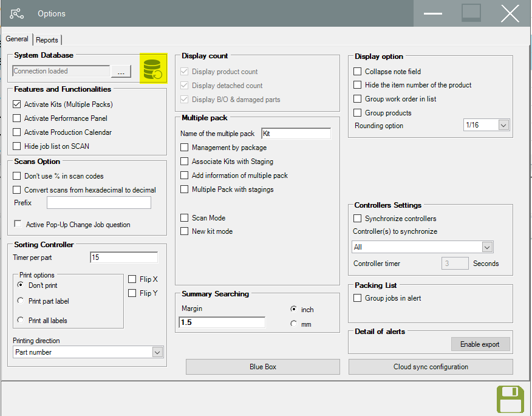Image resolution: width=532 pixels, height=416 pixels.
Task: Toggle the Scan Mode checkbox
Action: 184,217
